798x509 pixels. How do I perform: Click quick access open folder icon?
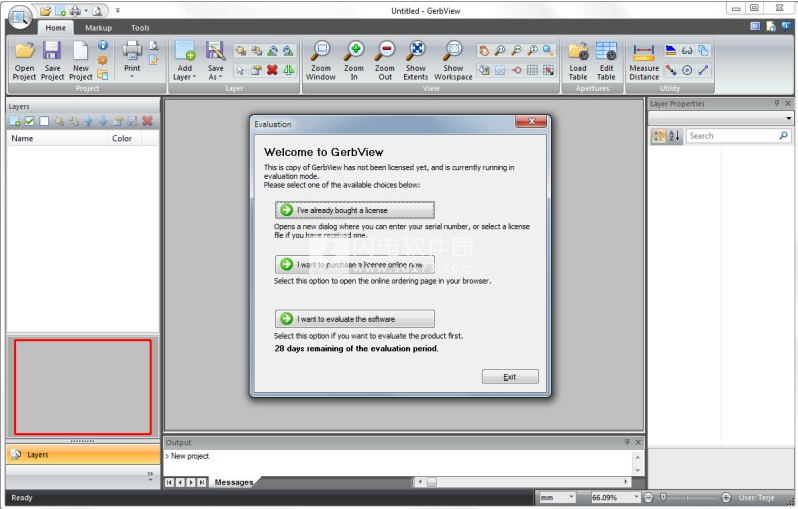(x=45, y=11)
